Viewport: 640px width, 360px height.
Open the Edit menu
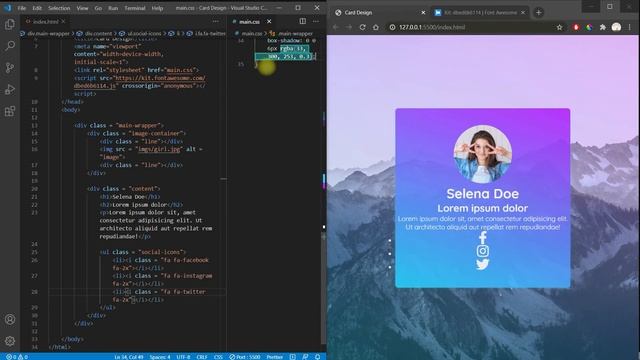point(37,8)
